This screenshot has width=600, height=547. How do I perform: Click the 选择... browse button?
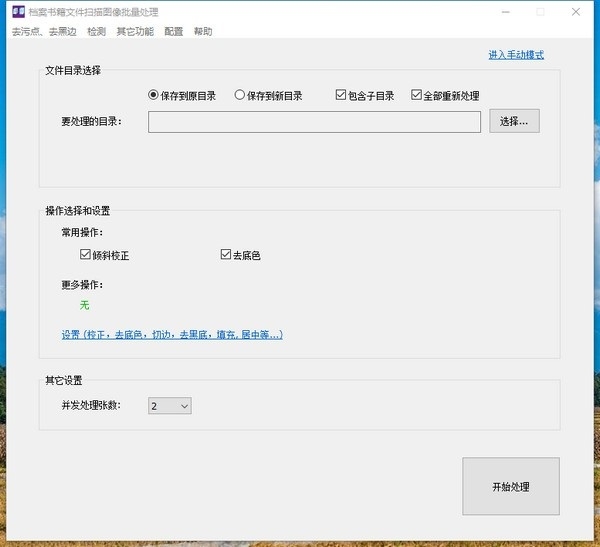coord(514,121)
